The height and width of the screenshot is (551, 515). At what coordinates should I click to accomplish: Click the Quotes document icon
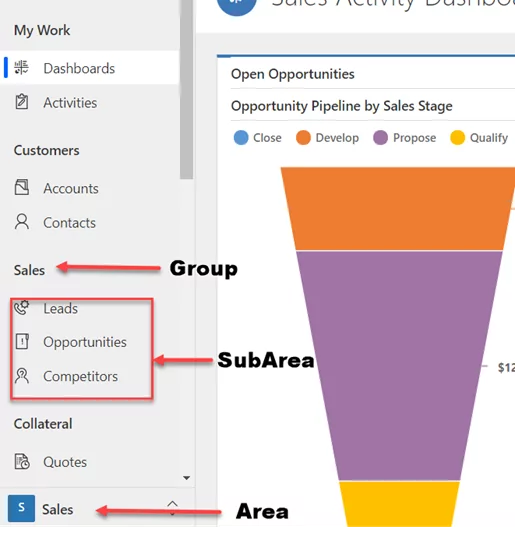point(22,461)
